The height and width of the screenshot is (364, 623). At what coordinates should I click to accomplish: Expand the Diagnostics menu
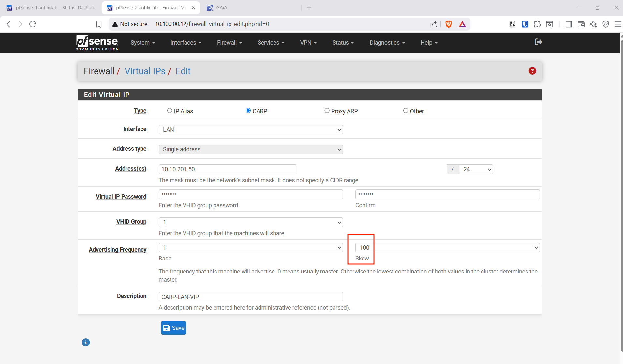tap(387, 43)
